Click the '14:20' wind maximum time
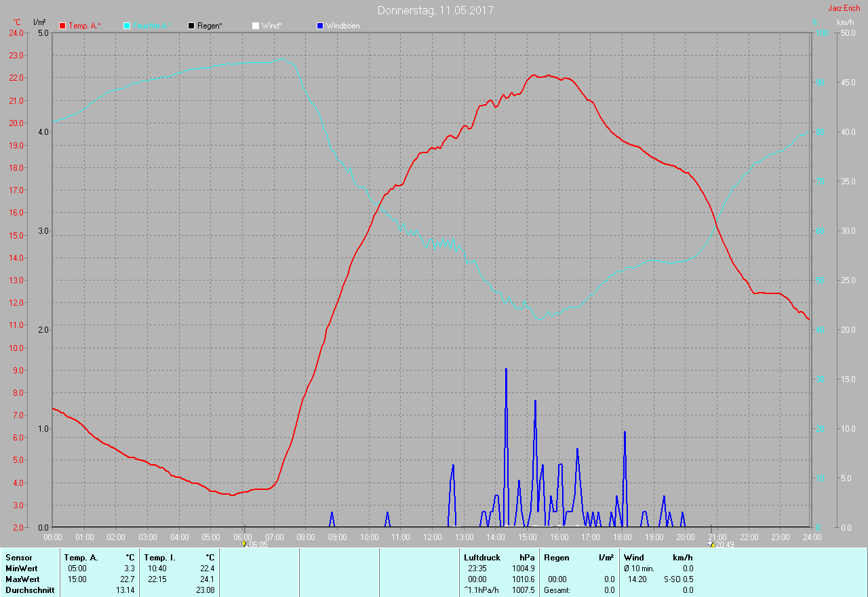Viewport: 868px width, 597px height. [x=637, y=579]
